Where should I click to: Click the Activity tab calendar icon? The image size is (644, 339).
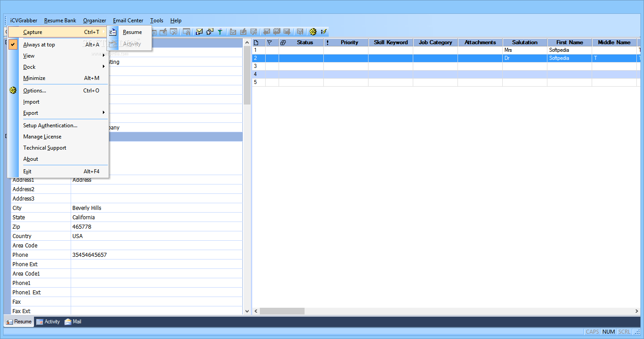pos(39,322)
